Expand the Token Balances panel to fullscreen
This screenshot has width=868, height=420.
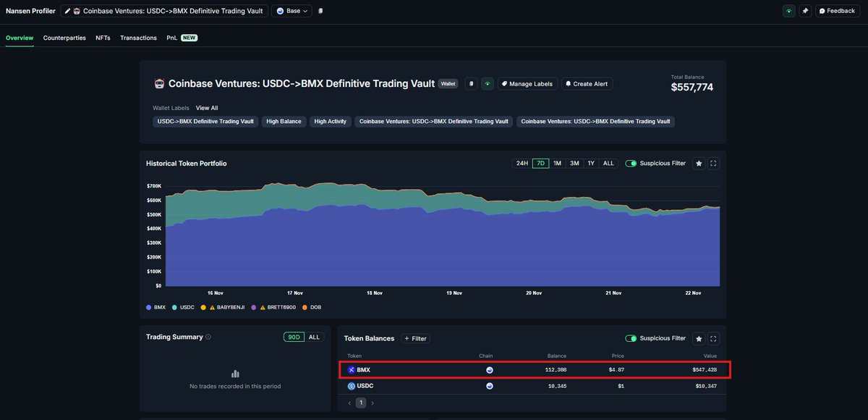713,338
